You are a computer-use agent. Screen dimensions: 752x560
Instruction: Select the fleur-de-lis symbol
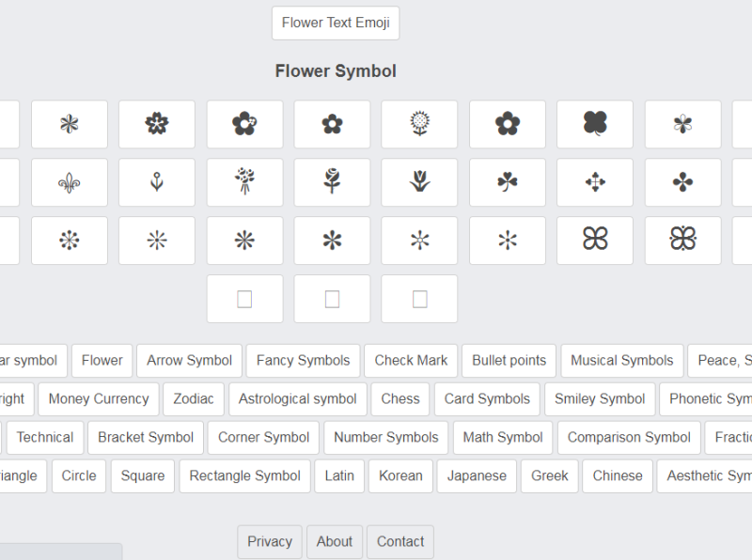point(69,182)
